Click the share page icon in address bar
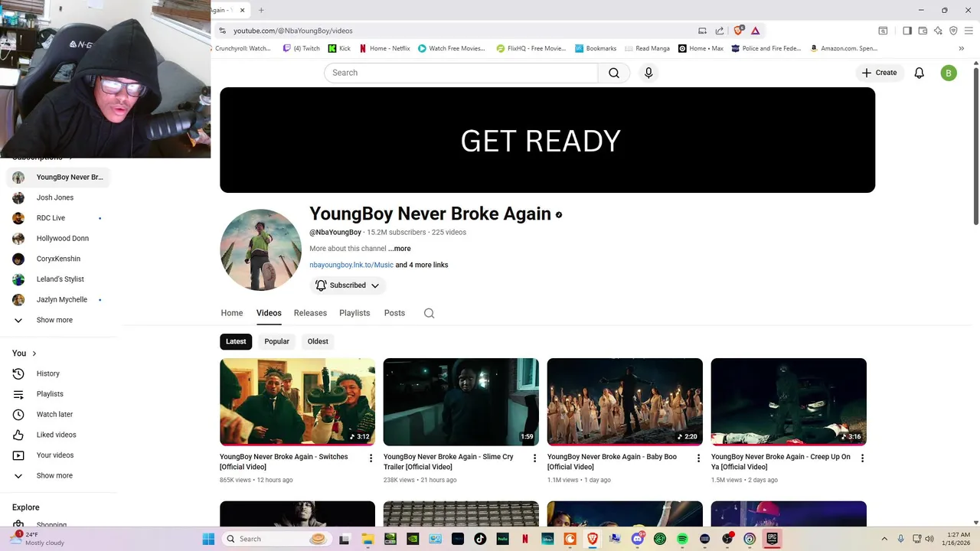Image resolution: width=980 pixels, height=551 pixels. [720, 31]
